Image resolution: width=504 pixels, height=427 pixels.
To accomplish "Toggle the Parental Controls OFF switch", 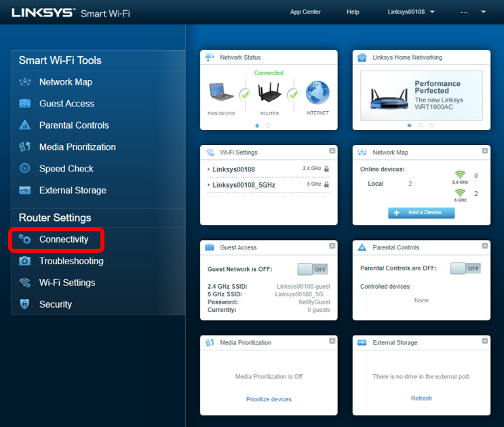I will (466, 268).
